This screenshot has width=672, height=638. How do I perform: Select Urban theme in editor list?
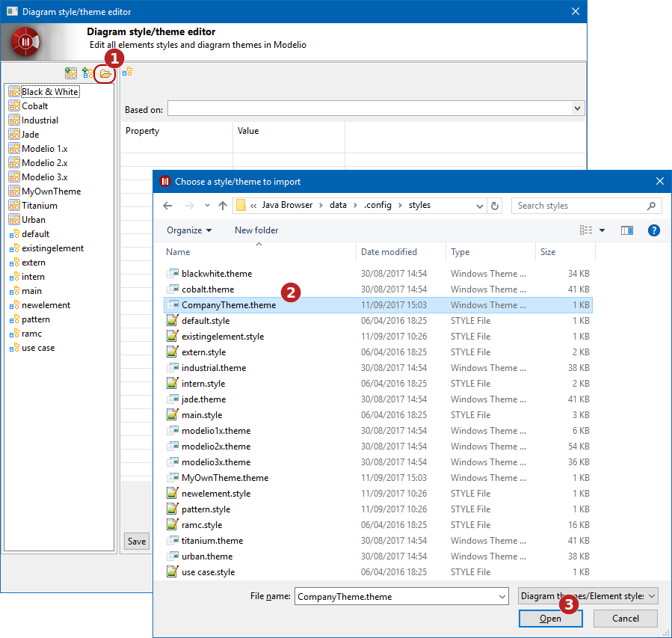(x=34, y=220)
